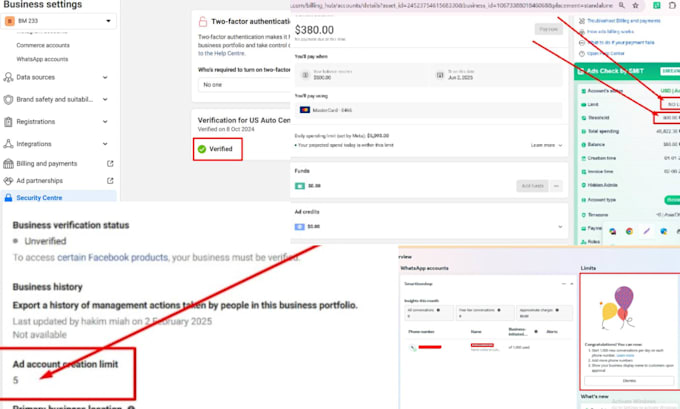Click info dot beside Approximate charges
The height and width of the screenshot is (409, 680).
557,310
